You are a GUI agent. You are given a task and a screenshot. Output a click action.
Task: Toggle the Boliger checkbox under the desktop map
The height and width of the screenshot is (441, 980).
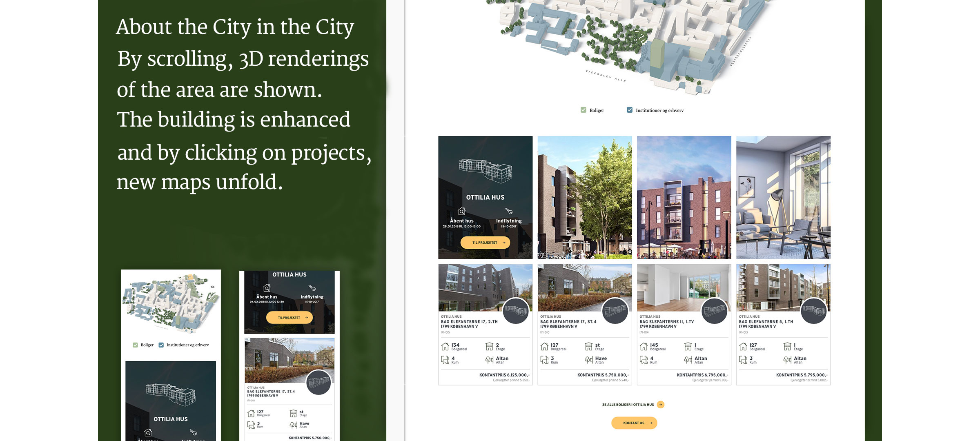pos(584,110)
